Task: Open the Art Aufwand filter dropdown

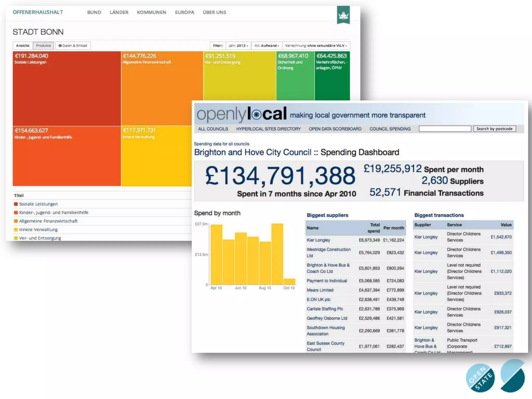Action: [267, 45]
